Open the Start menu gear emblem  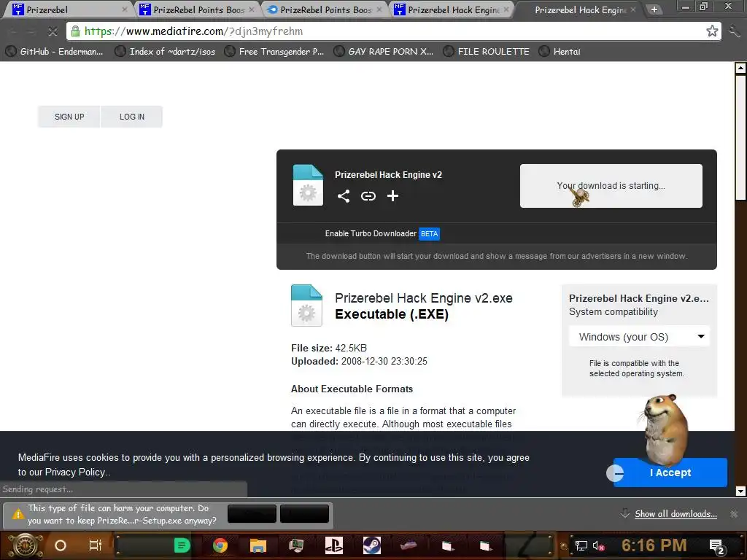point(26,545)
